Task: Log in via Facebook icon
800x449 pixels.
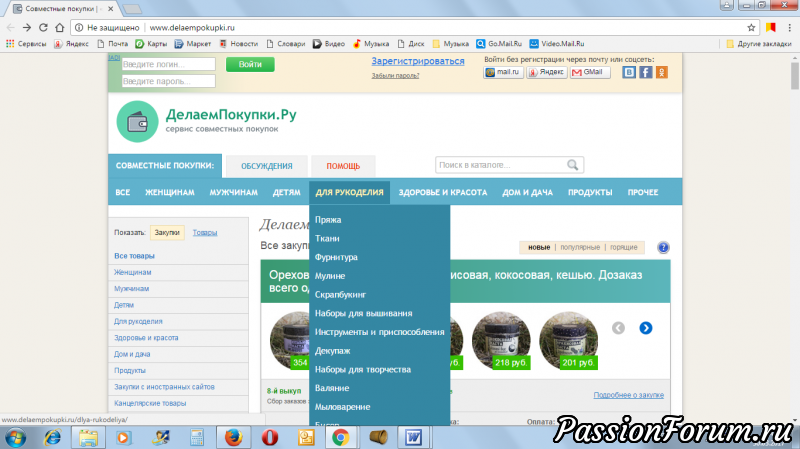Action: (x=645, y=72)
